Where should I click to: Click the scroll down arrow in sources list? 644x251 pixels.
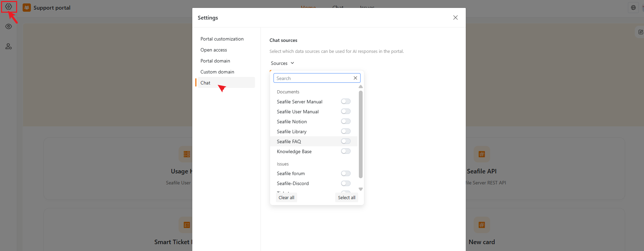(x=361, y=189)
